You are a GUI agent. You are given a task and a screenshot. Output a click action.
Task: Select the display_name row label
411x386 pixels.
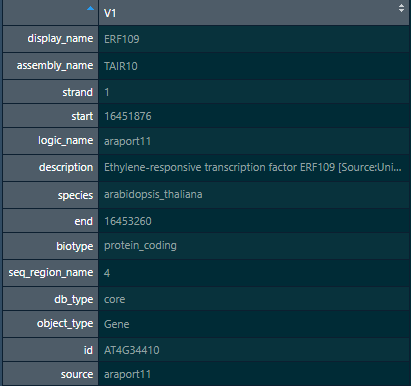(x=60, y=39)
